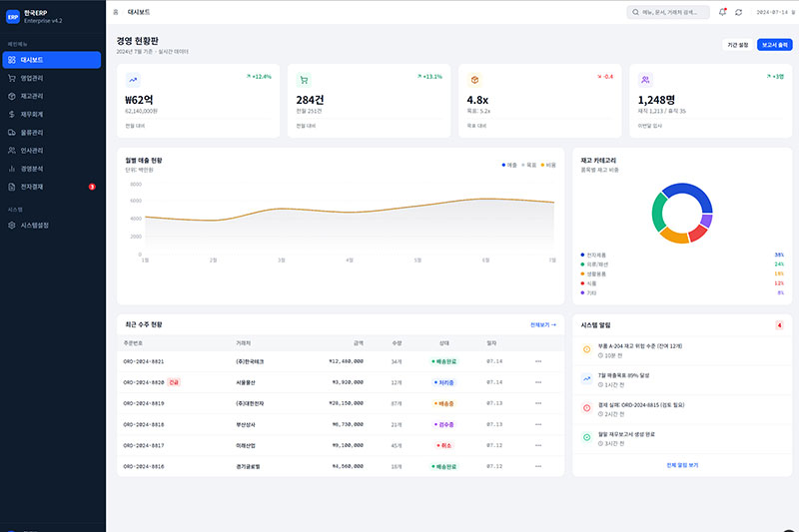Click the red urgent tag on ORD-2024-8820
This screenshot has width=799, height=532.
click(x=174, y=382)
